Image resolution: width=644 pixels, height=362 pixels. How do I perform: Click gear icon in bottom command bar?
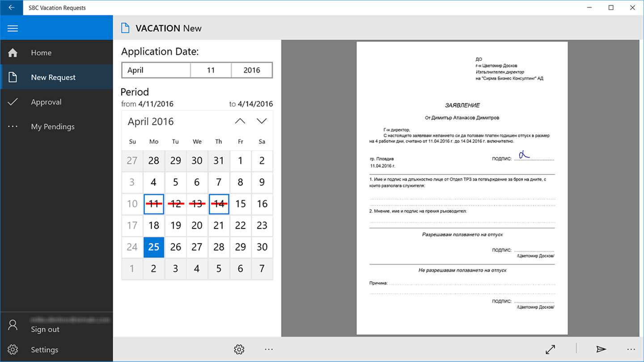(x=239, y=349)
